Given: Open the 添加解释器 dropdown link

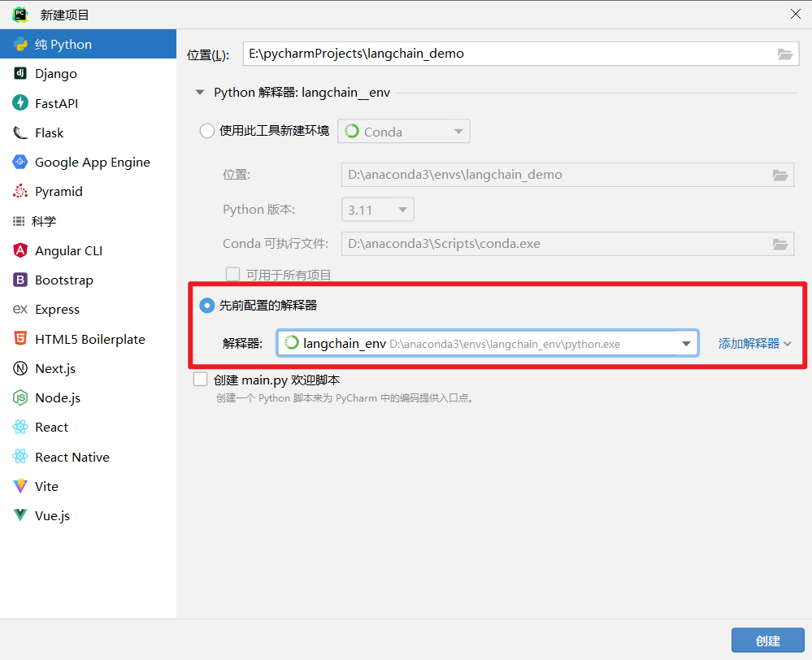Looking at the screenshot, I should [x=754, y=344].
